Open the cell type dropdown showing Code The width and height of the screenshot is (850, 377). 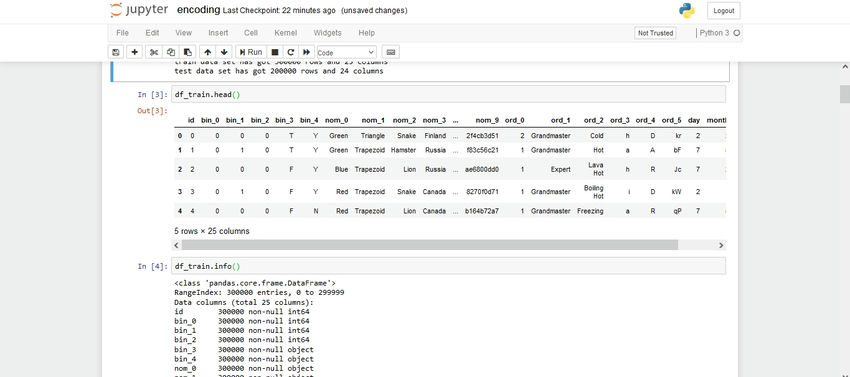(346, 53)
